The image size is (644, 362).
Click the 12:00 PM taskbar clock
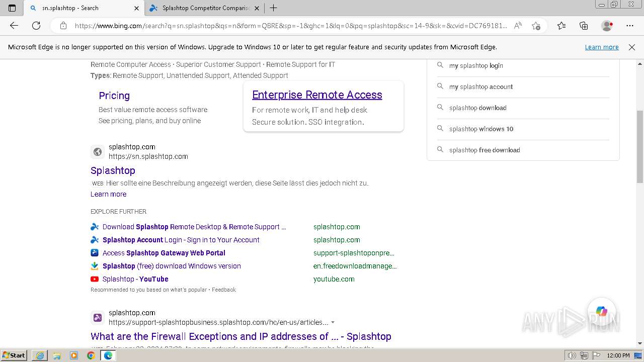618,355
